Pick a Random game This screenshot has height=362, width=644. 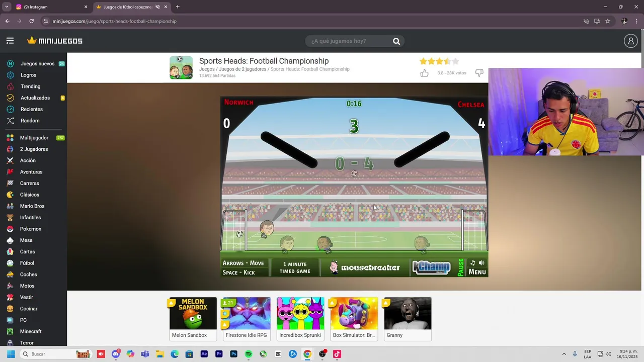[x=30, y=121]
